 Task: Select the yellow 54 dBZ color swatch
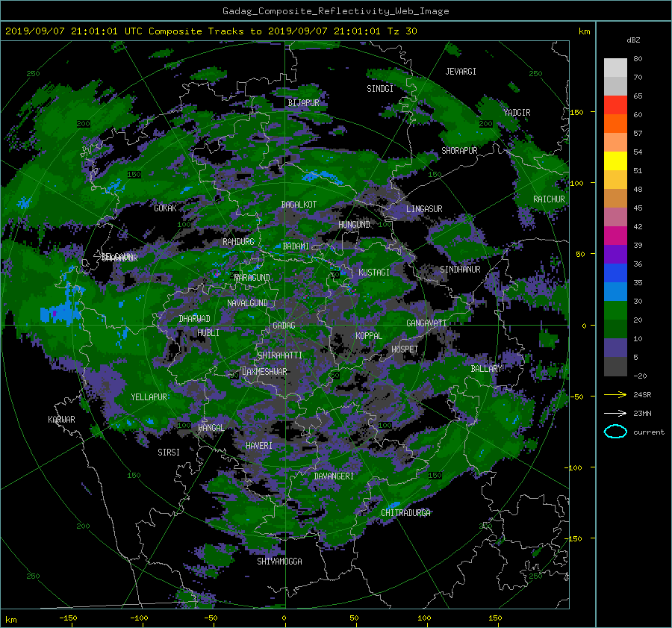point(615,161)
